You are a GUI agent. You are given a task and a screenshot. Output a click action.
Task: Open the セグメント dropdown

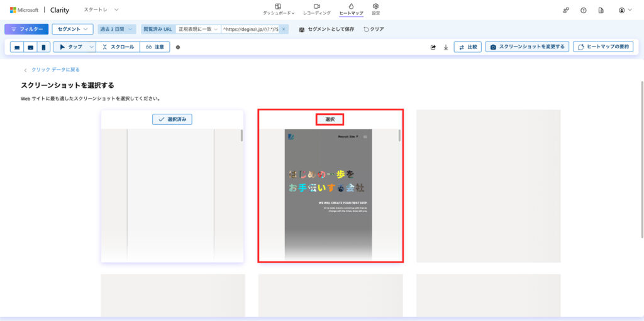[x=72, y=29]
